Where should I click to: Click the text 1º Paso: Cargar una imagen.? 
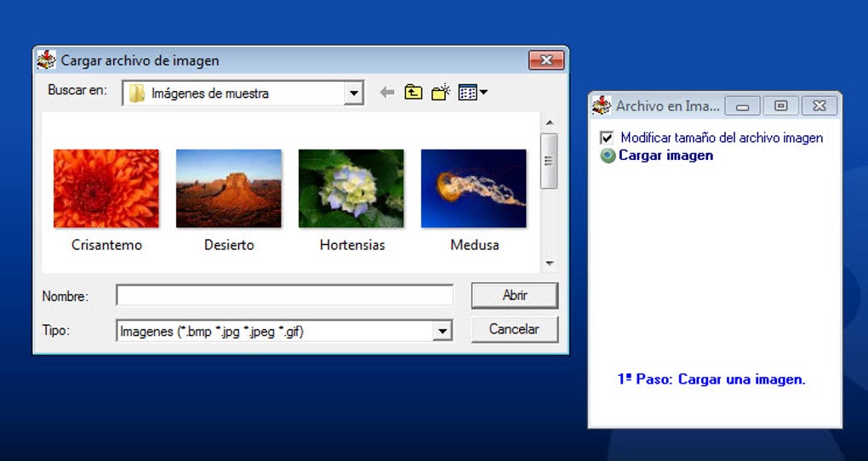711,379
